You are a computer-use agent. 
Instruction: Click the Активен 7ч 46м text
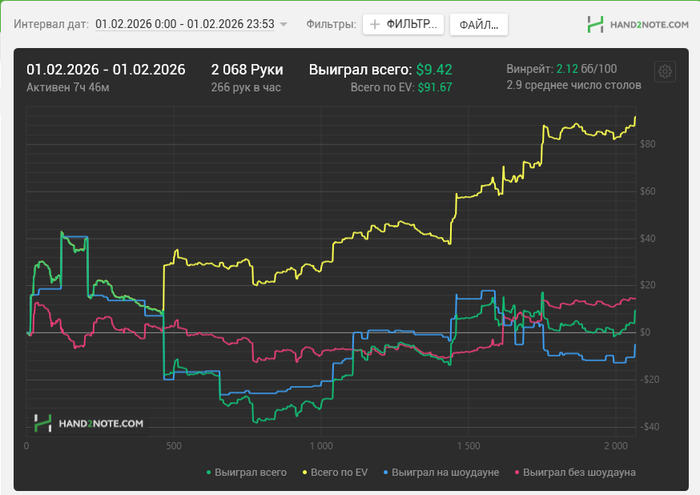tap(68, 87)
